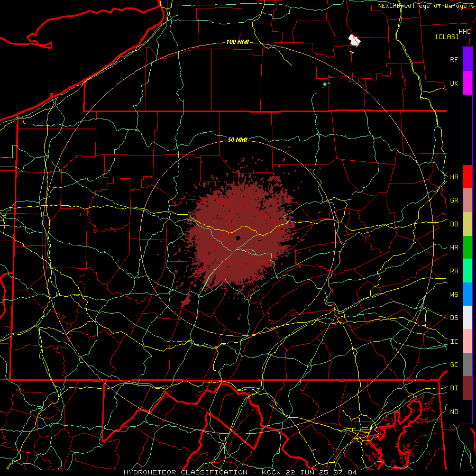Click the gray GC legend swatch

click(x=467, y=364)
